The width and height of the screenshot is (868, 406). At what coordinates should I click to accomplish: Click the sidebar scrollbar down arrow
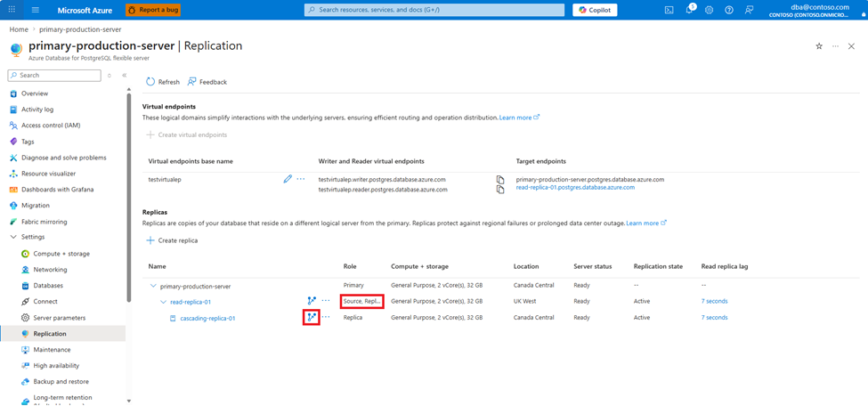(128, 401)
